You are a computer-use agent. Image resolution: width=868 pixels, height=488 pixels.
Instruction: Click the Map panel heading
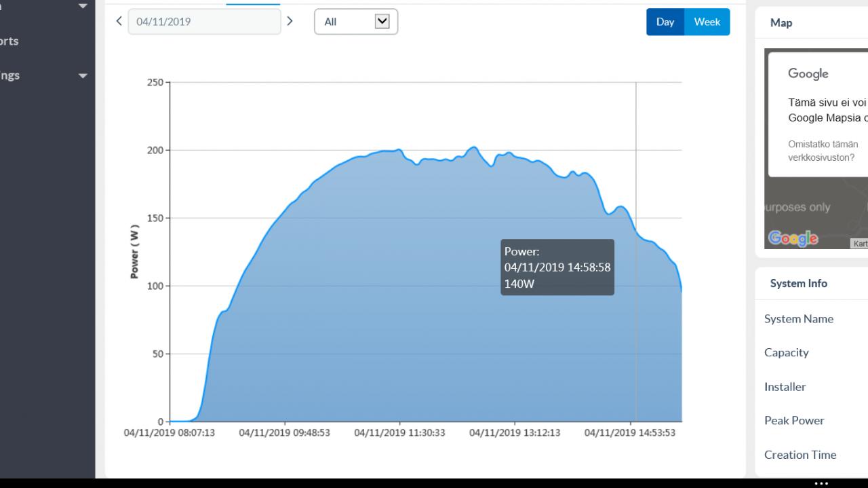click(x=781, y=23)
